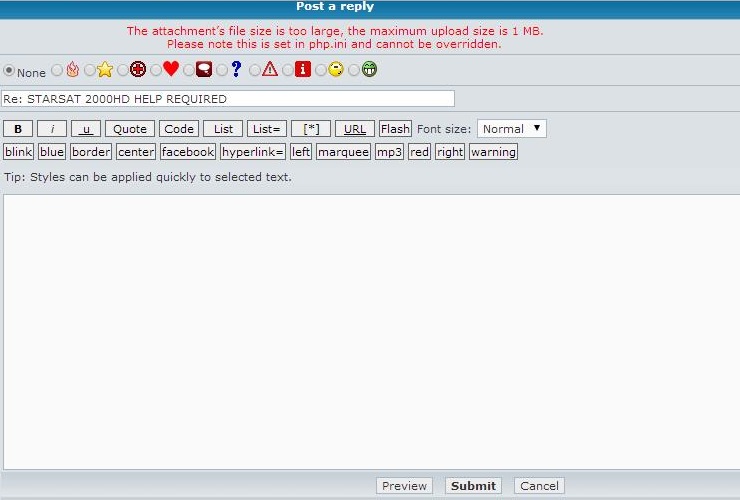This screenshot has height=500, width=740.
Task: Choose the radio button next to the heart icon
Action: click(x=156, y=71)
